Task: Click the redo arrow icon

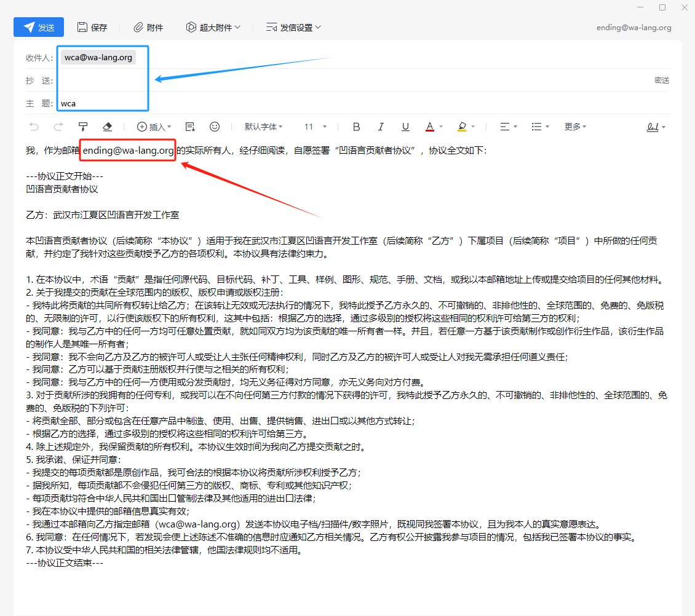Action: [x=58, y=127]
